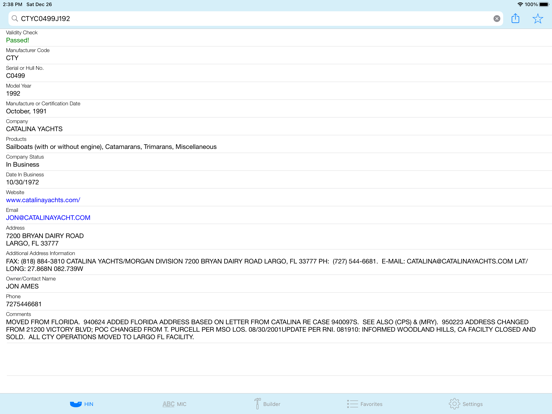
Task: Open the Builder tab
Action: (267, 404)
